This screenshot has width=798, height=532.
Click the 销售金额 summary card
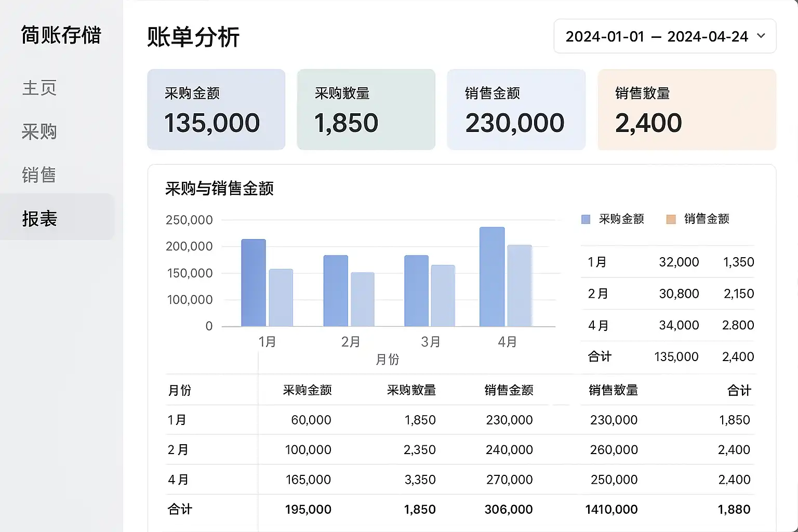516,110
